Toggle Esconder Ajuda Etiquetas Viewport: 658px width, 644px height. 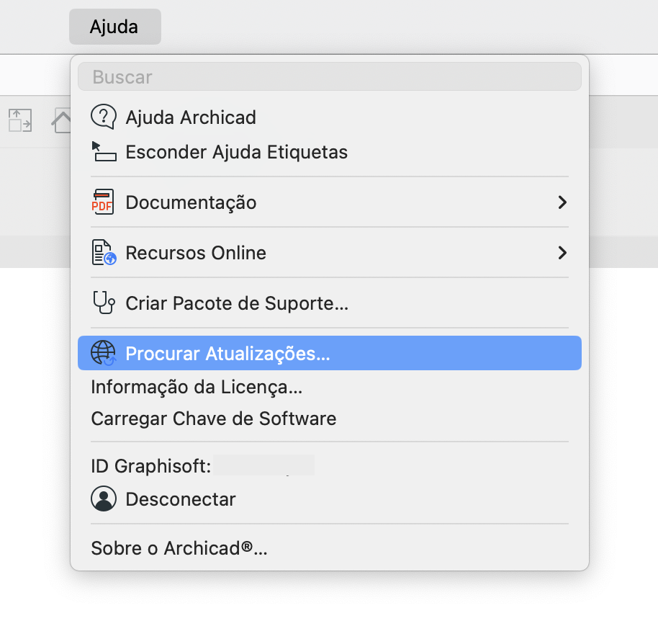(x=237, y=152)
